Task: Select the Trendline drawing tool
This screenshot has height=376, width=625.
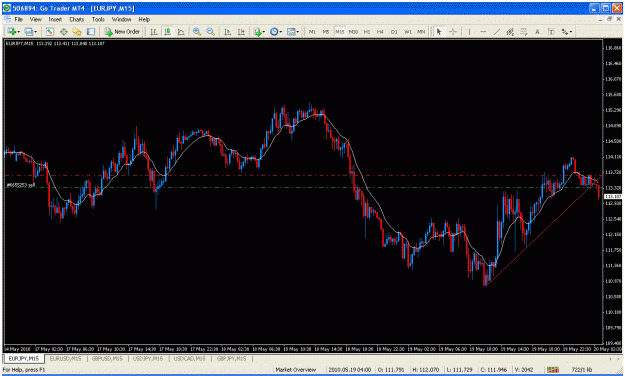Action: point(497,32)
